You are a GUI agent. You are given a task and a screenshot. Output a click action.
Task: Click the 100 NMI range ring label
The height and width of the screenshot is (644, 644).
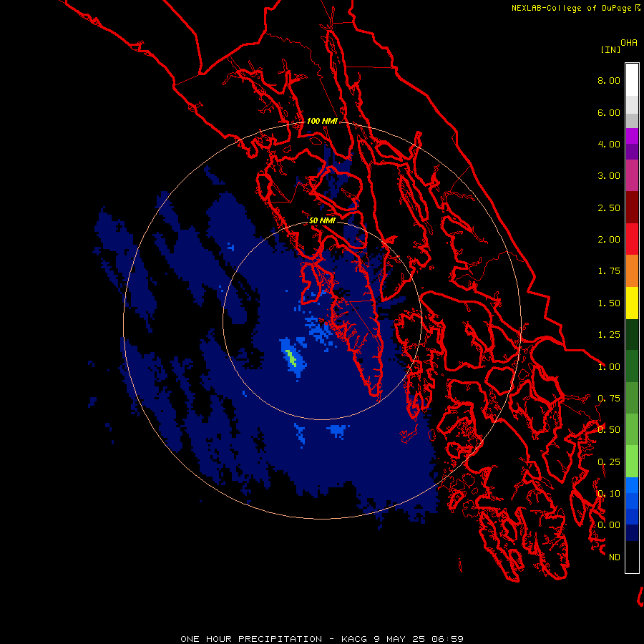pyautogui.click(x=322, y=121)
